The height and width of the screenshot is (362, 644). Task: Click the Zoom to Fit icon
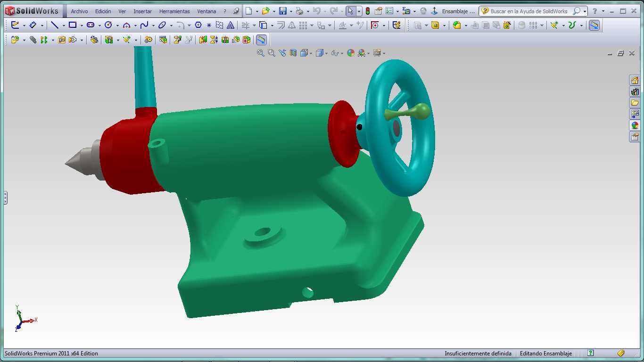pos(261,53)
